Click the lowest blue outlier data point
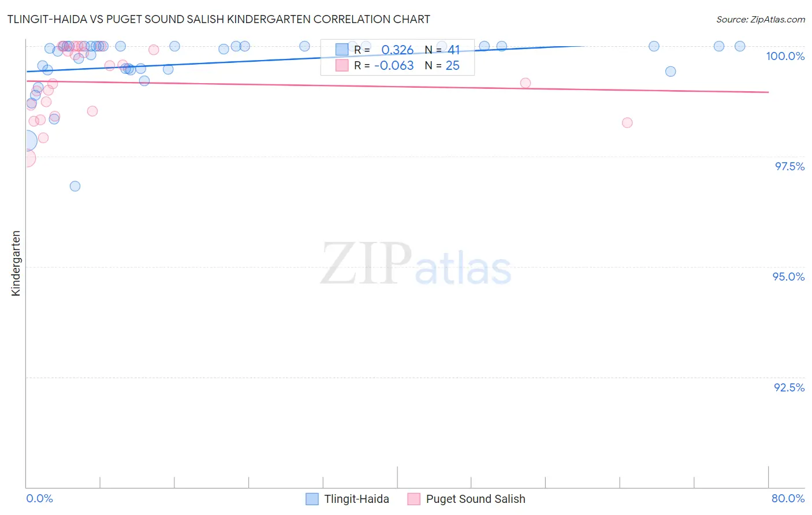 75,186
